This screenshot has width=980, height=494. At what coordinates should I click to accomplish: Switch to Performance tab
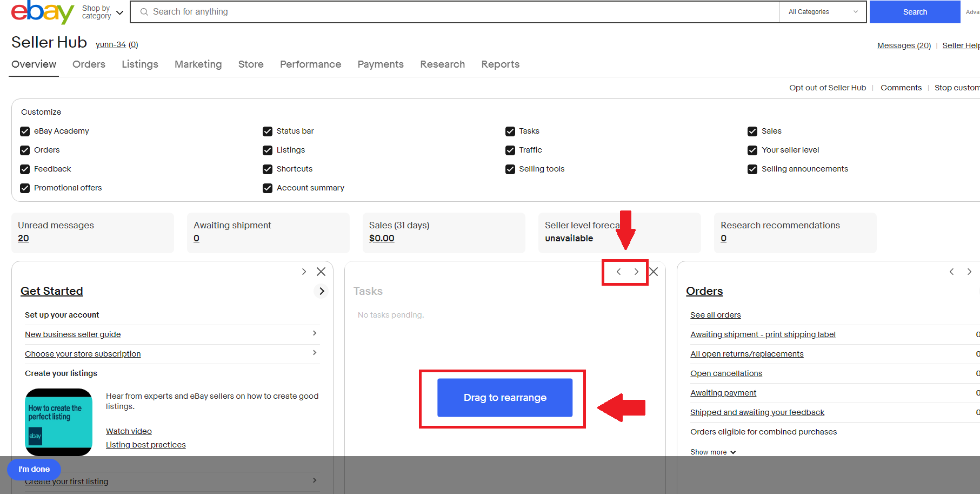(x=310, y=64)
